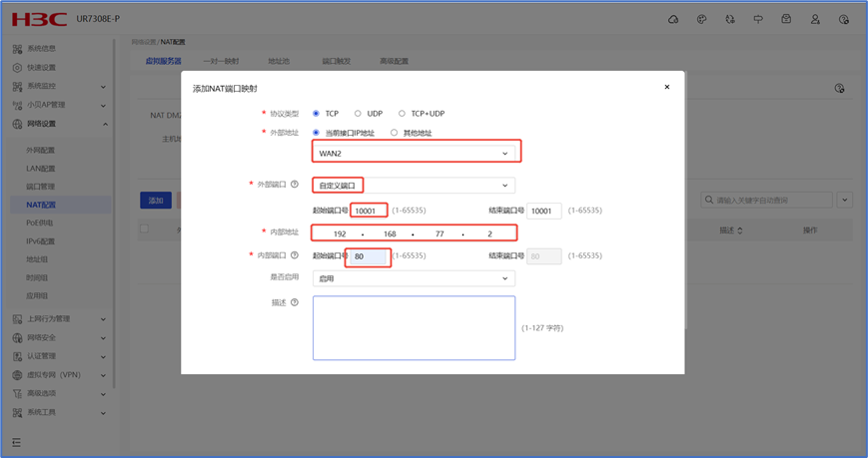
Task: Choose 其他地址 as external address
Action: [x=394, y=133]
